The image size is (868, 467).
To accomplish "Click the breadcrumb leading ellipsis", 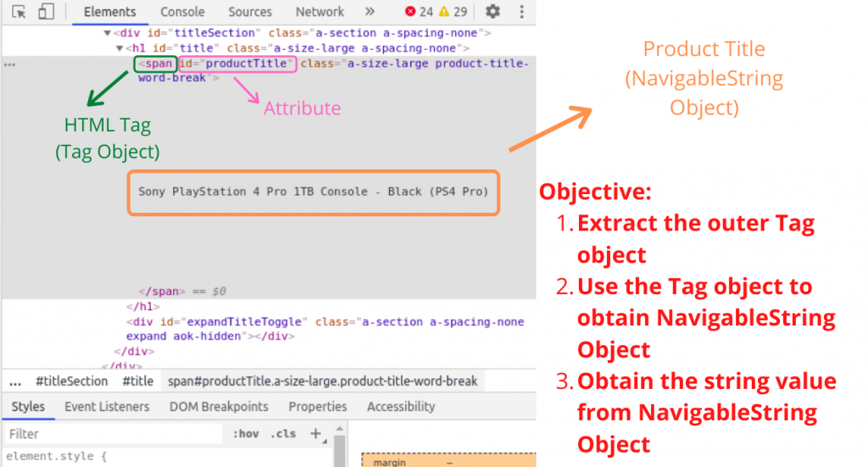I will [15, 381].
